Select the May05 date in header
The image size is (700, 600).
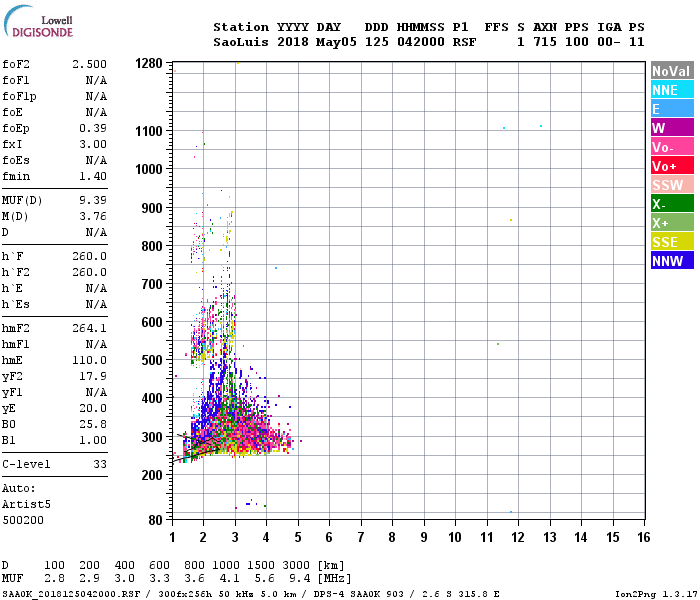coord(336,42)
